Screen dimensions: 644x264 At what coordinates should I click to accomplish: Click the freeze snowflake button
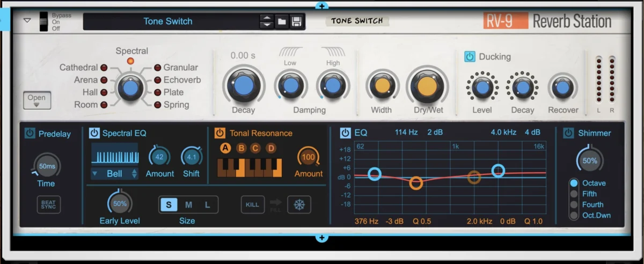[299, 204]
